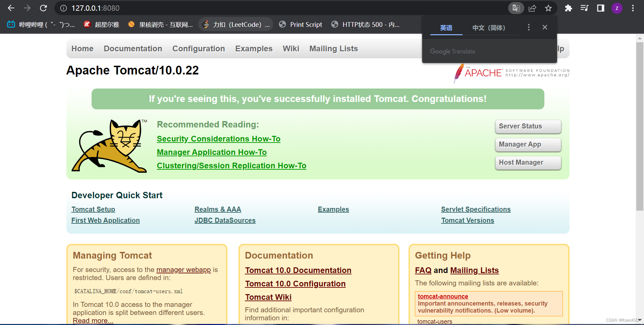Screen dimensions: 644x325
Task: Open the Servlet Specifications link
Action: click(x=476, y=209)
